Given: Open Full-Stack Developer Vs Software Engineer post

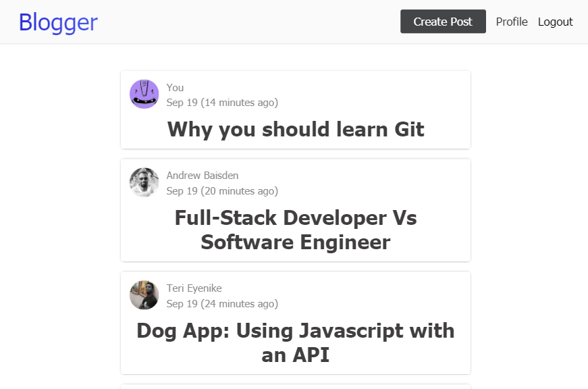Looking at the screenshot, I should [295, 230].
